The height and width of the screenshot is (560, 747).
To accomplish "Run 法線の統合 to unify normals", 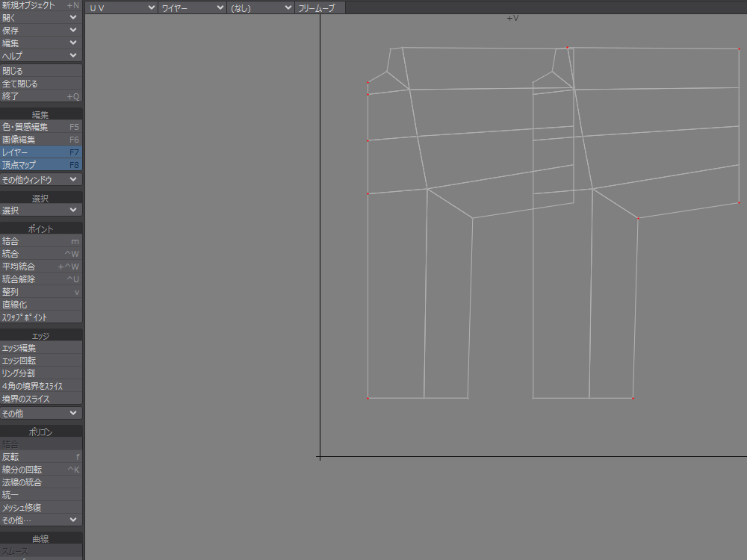I will point(40,482).
